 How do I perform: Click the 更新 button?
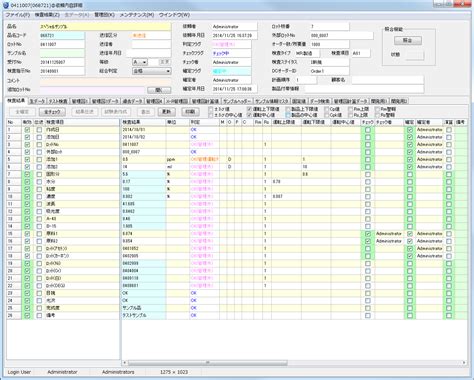click(x=166, y=112)
